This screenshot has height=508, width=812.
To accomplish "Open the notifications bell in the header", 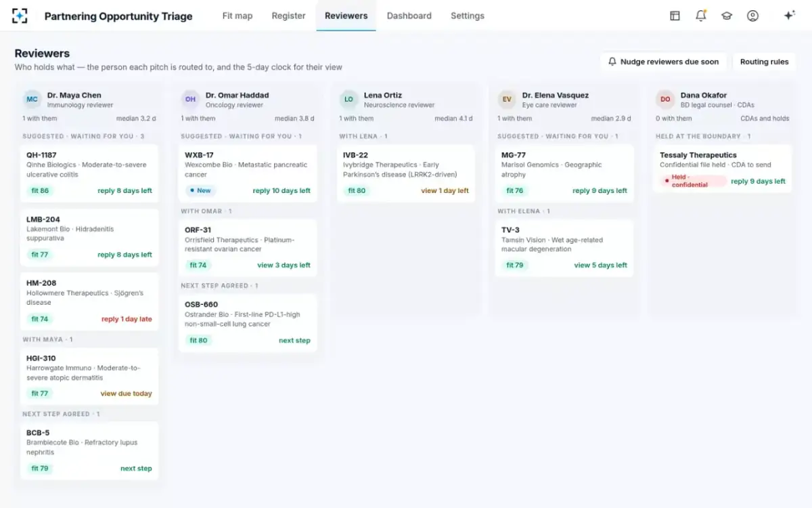I will (701, 16).
